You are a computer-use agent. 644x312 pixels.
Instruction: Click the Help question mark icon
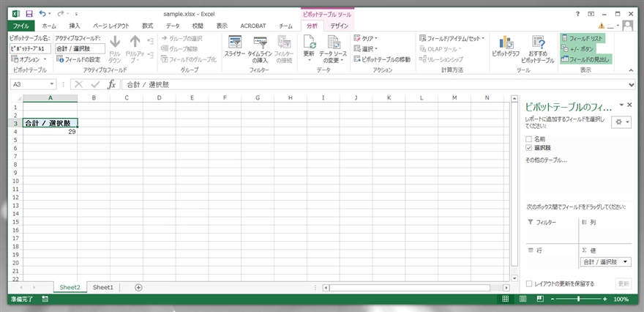point(577,14)
